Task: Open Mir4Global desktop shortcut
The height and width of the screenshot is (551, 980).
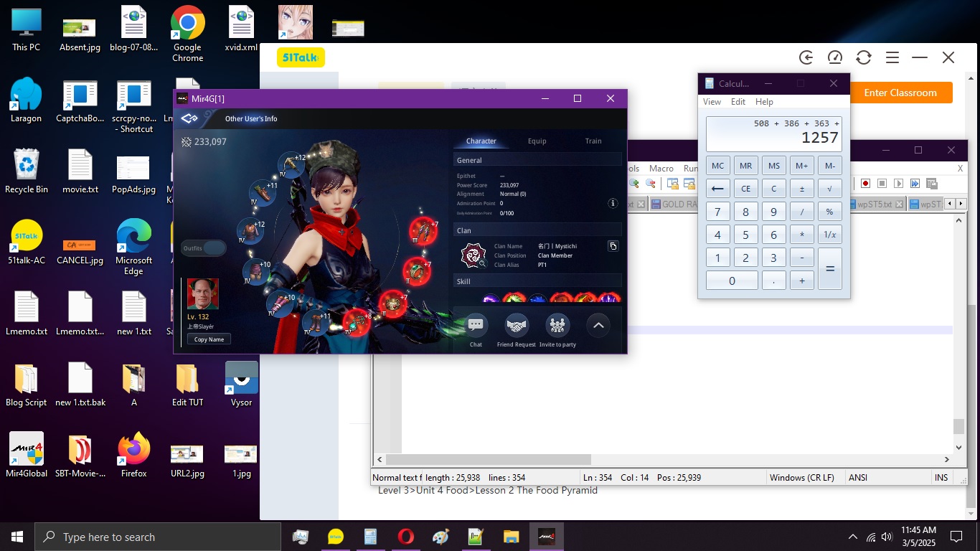Action: pyautogui.click(x=27, y=455)
